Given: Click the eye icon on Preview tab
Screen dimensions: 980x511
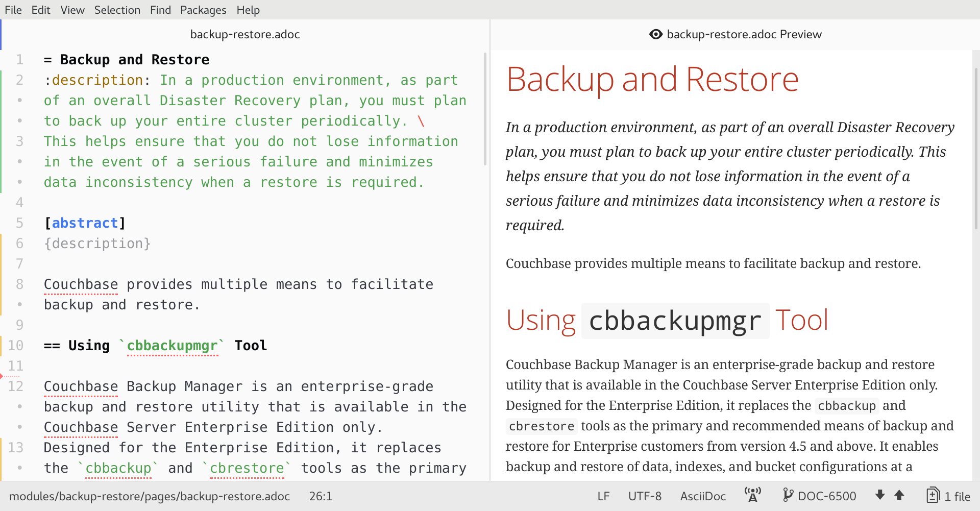Looking at the screenshot, I should coord(655,34).
